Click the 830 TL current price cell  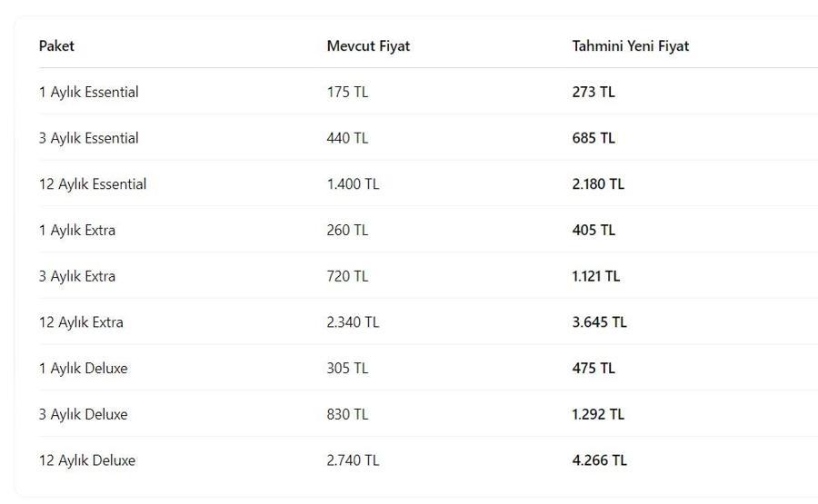click(347, 414)
